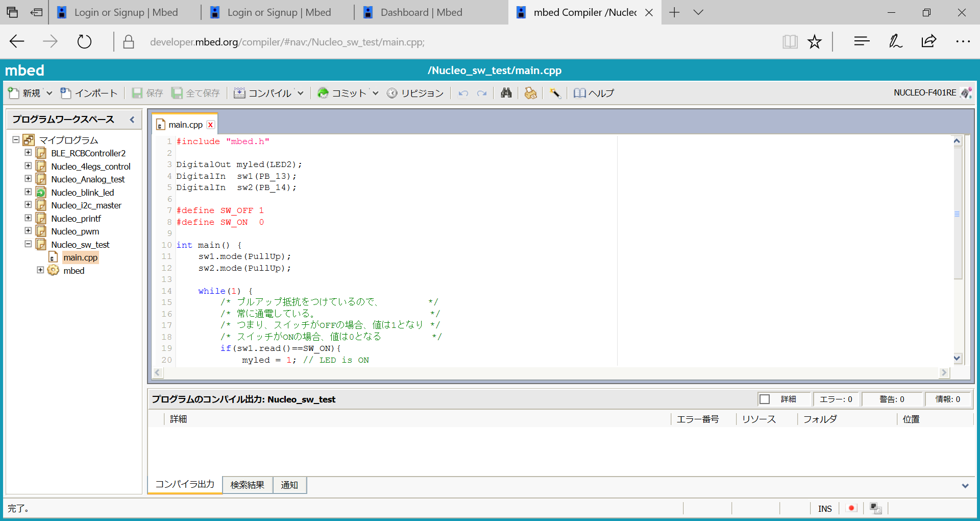Image resolution: width=980 pixels, height=521 pixels.
Task: Click the address bar URL
Action: [x=287, y=42]
